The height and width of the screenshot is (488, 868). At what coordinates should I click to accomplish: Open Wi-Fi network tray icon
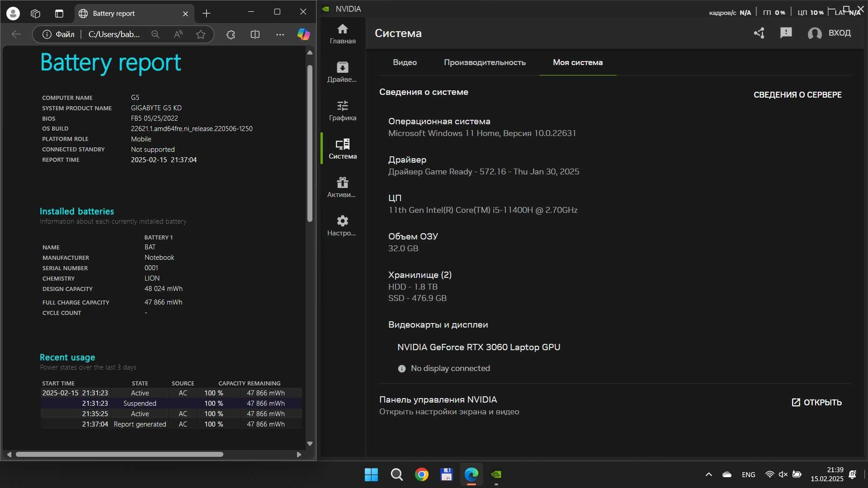coord(769,474)
